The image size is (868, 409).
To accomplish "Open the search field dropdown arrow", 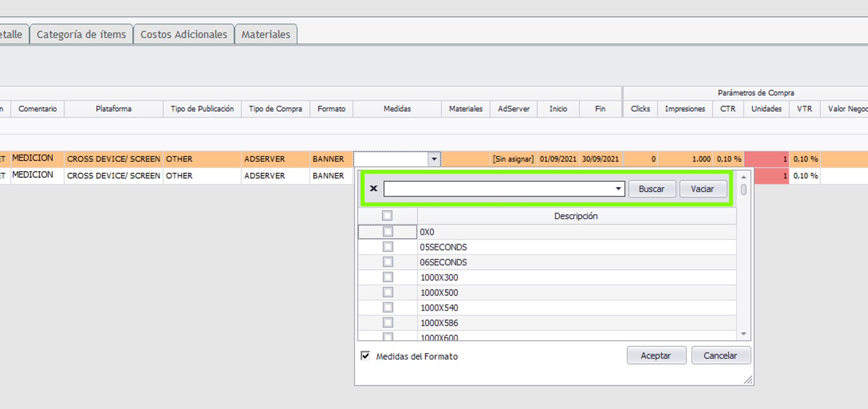I will pos(618,189).
